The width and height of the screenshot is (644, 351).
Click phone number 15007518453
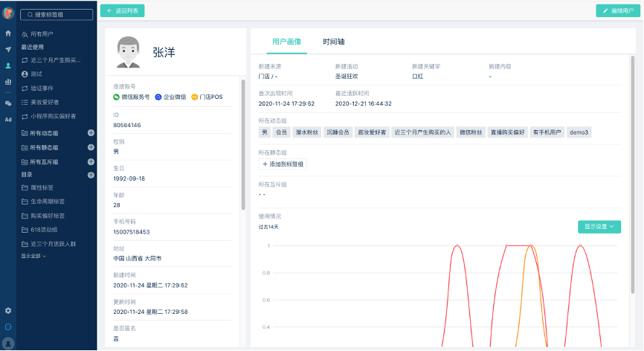(132, 232)
